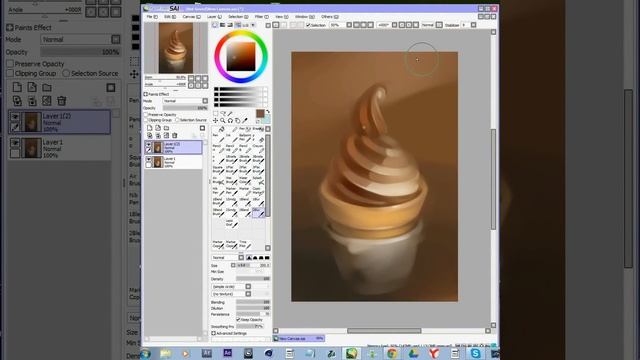Toggle visibility of Layer1 in SAI

pos(149,159)
